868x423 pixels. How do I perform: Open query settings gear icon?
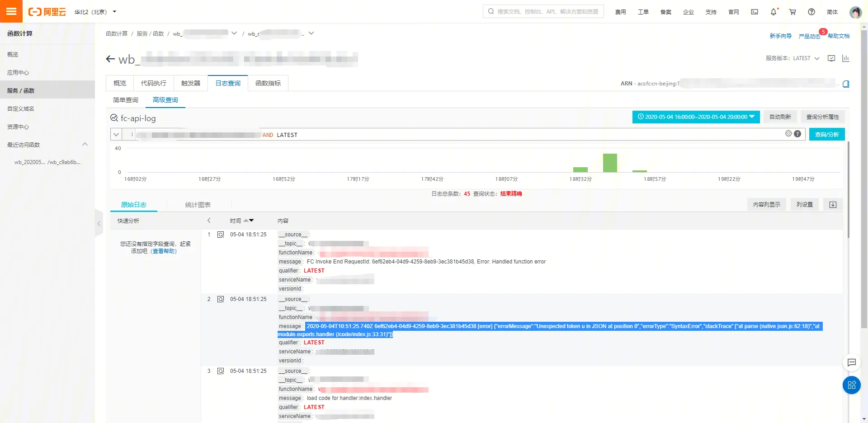pos(788,134)
